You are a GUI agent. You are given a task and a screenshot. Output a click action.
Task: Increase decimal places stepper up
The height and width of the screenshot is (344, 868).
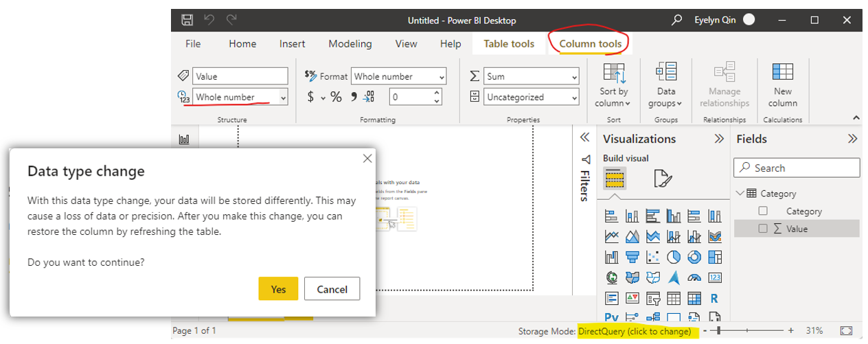[437, 93]
